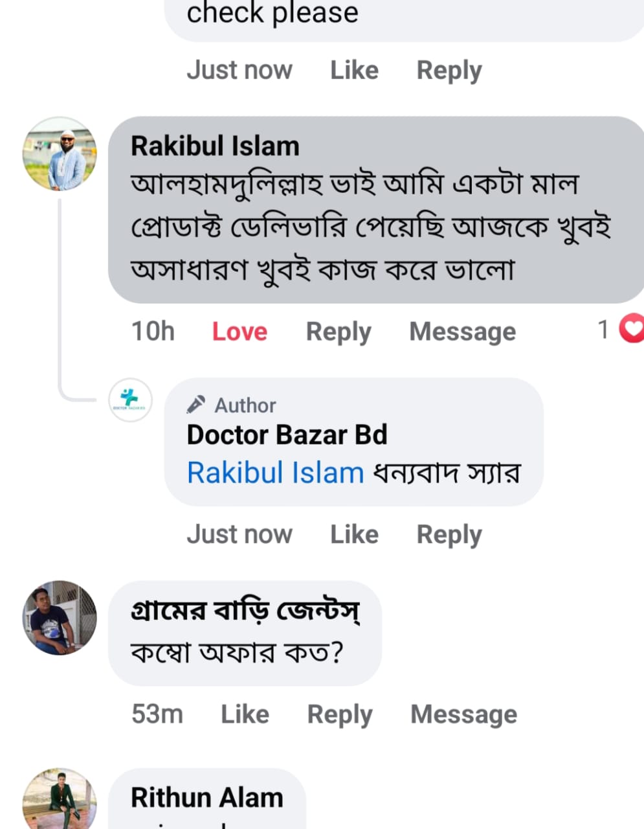Like Doctor Bazar Bd's thank-you reply
Screen dimensions: 644x829
point(354,534)
